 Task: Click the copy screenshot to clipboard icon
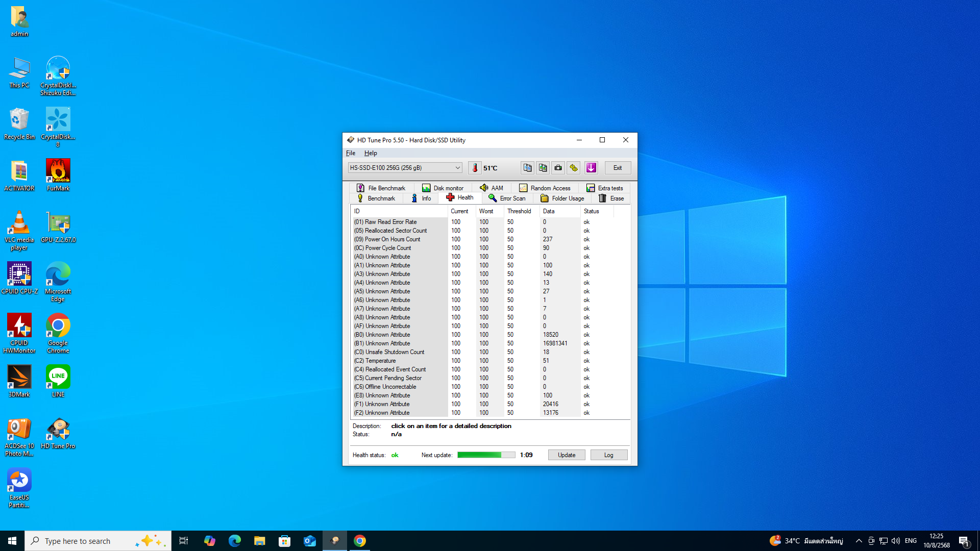pos(543,168)
